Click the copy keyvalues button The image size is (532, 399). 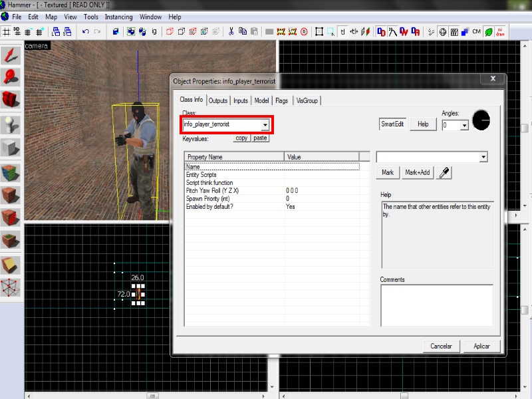point(241,138)
